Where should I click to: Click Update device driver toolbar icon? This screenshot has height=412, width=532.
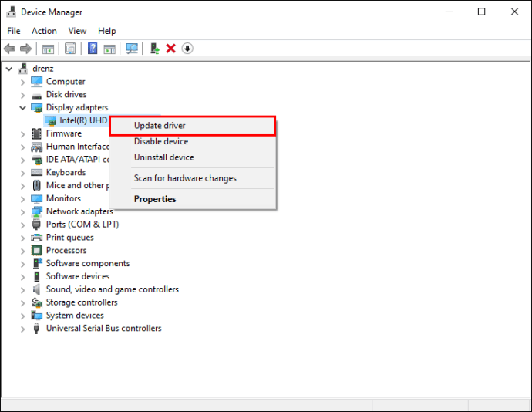[x=155, y=49]
